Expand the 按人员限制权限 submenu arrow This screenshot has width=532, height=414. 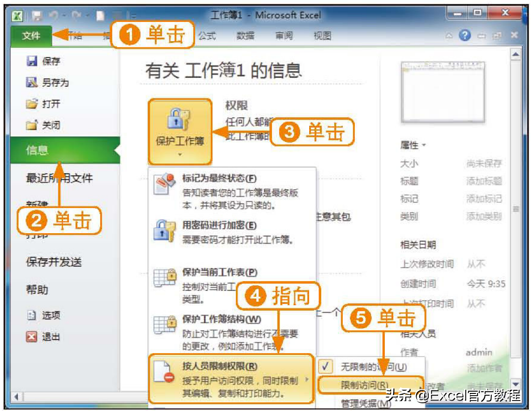(307, 379)
